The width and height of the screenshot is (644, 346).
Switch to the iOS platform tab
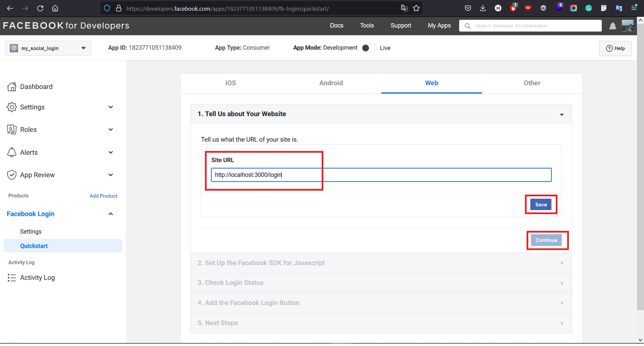[230, 83]
